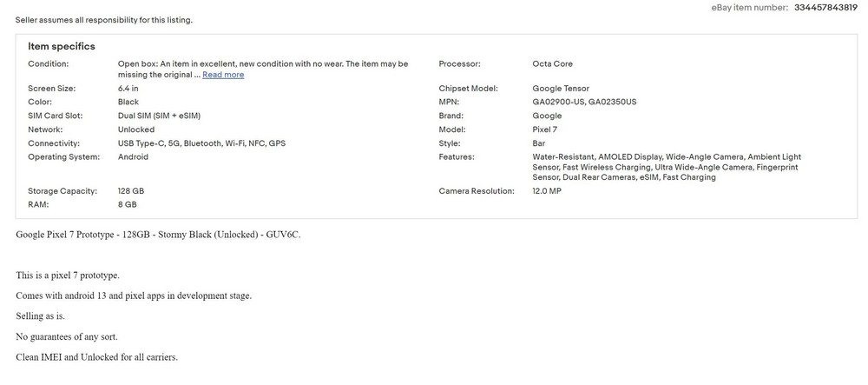
Task: Select the Storage Capacity value 128 GB
Action: coord(131,191)
